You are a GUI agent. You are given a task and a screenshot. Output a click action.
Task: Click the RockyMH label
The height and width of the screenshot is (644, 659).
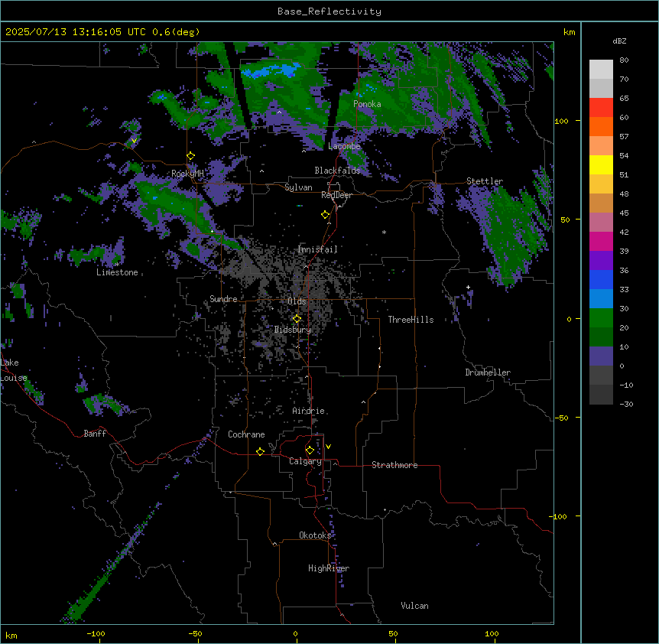point(187,174)
